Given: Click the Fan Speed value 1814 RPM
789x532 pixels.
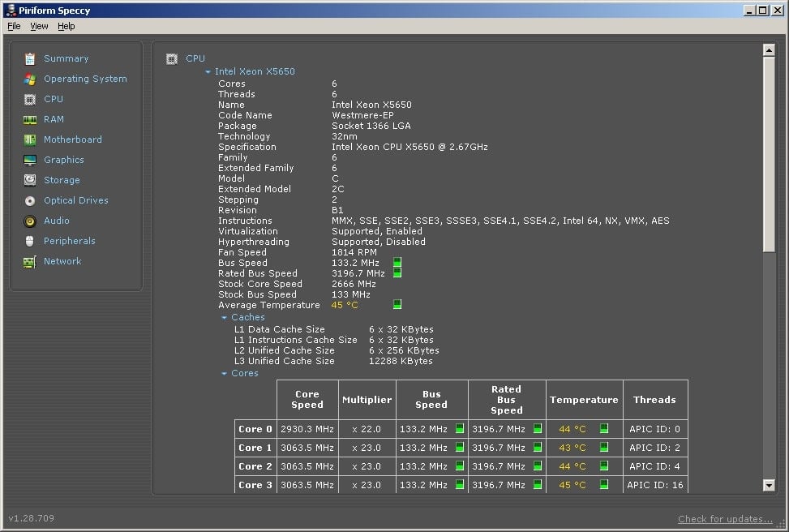Looking at the screenshot, I should point(354,252).
